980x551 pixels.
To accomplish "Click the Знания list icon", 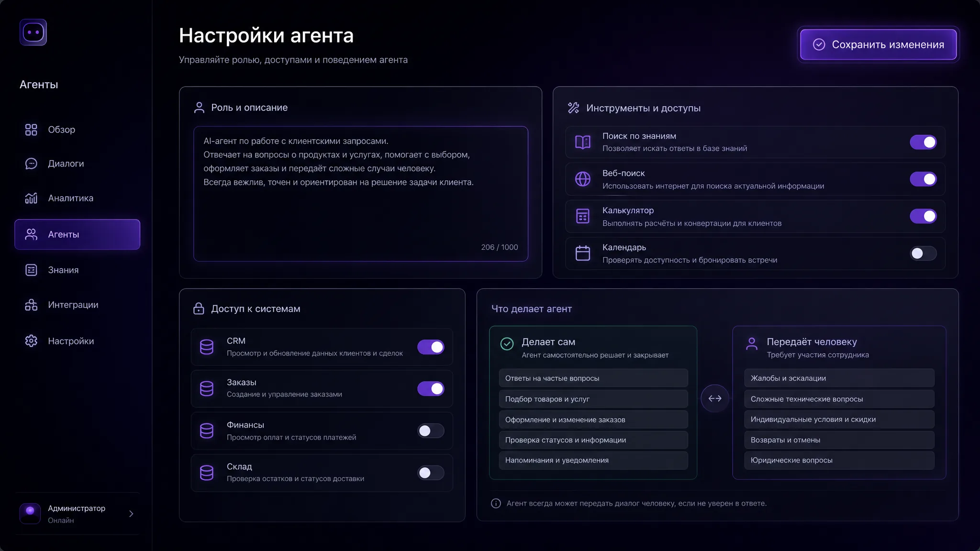I will (x=31, y=270).
